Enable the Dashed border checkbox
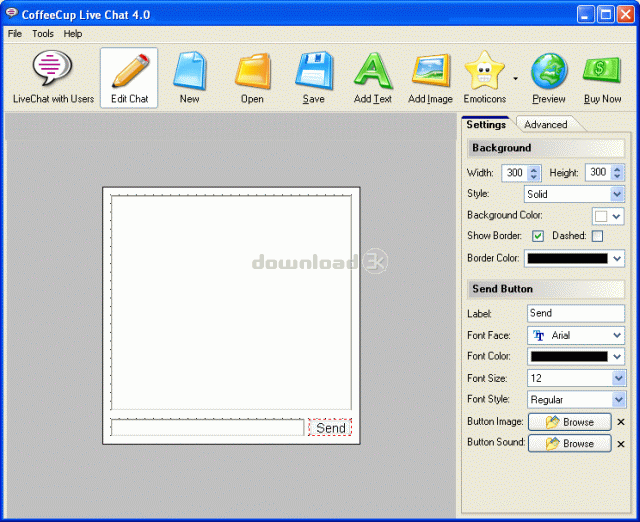The height and width of the screenshot is (522, 640). click(x=597, y=236)
